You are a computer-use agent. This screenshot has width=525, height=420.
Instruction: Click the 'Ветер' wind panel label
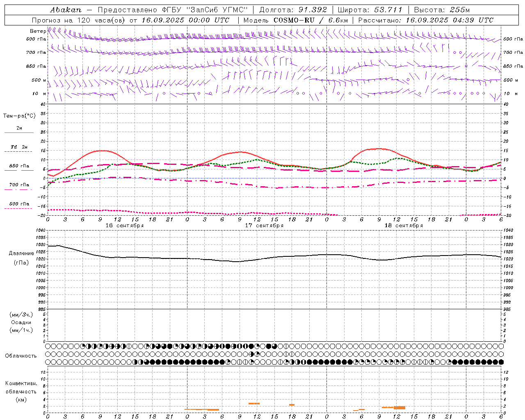(x=38, y=31)
